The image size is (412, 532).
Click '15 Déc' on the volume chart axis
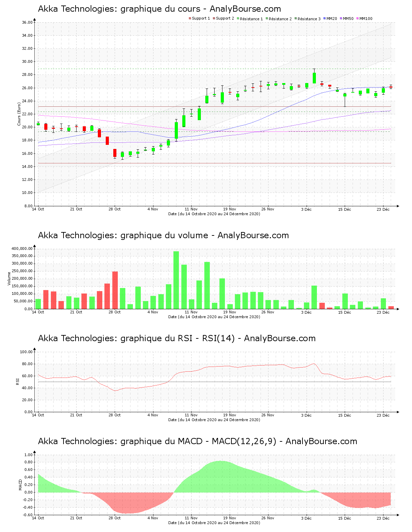pos(345,312)
